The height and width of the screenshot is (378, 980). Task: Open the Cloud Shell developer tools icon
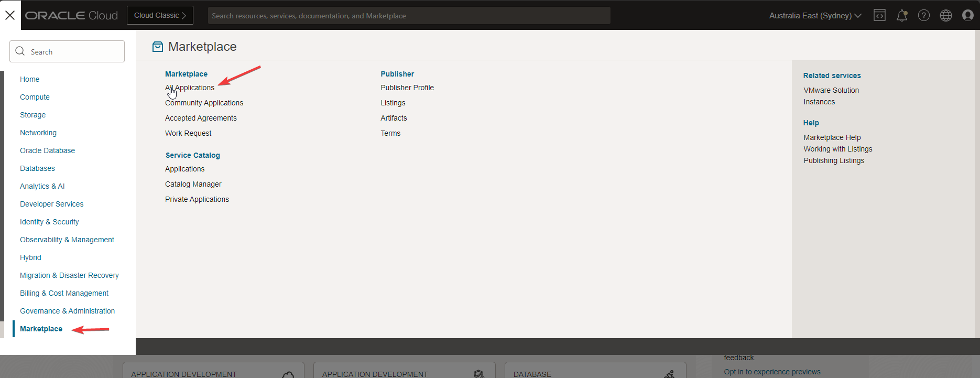click(x=879, y=16)
